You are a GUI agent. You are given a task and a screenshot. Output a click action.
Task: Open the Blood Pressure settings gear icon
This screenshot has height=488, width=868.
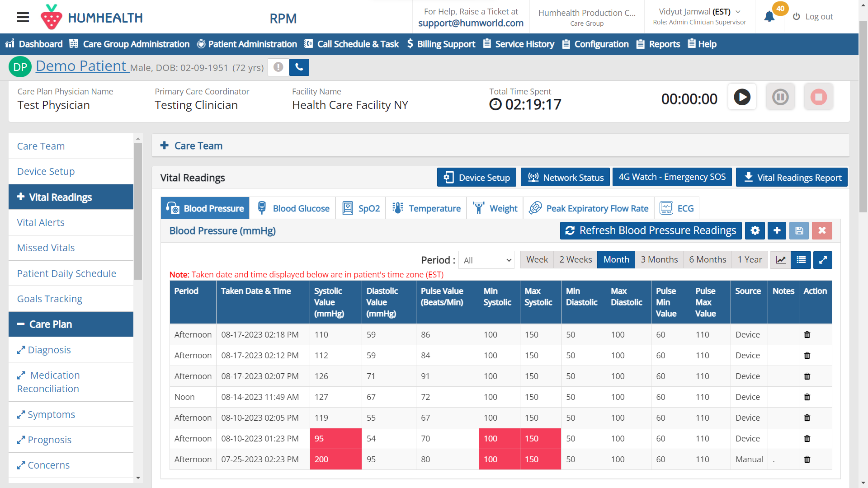tap(755, 230)
